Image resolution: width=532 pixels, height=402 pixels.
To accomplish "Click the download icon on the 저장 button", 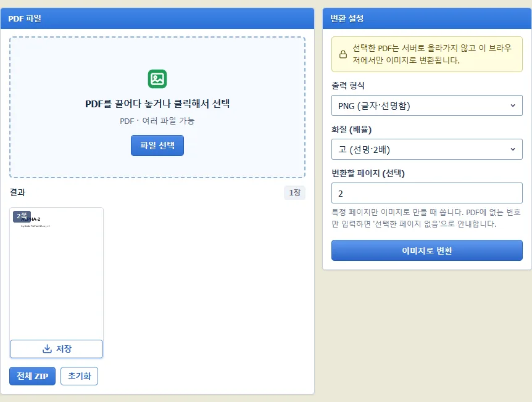I will (47, 348).
